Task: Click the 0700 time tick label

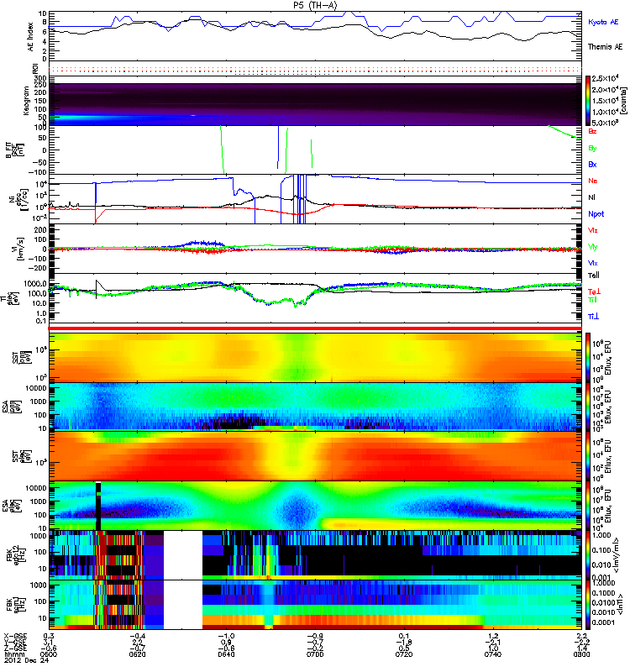Action: tap(315, 654)
